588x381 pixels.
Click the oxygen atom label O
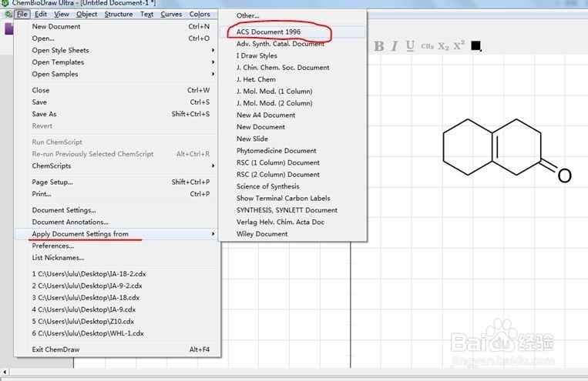point(564,175)
